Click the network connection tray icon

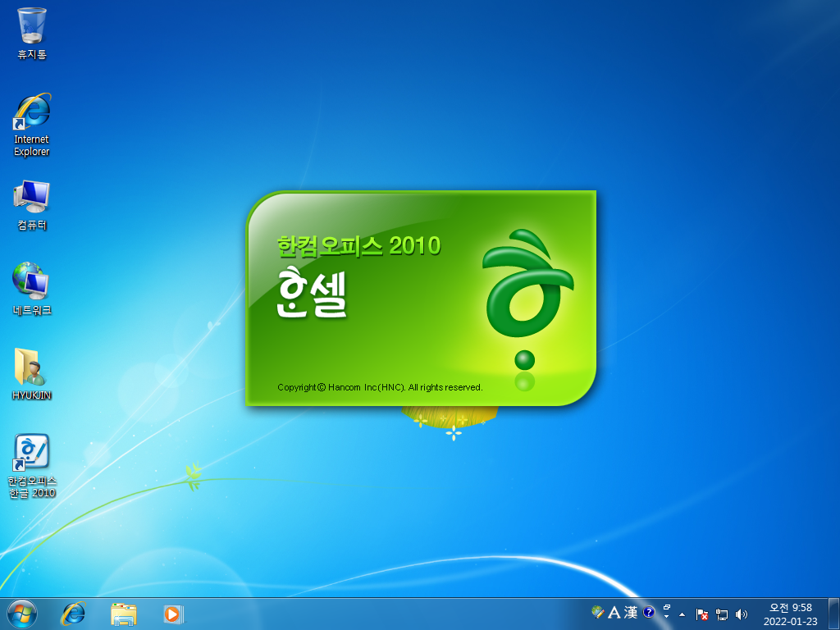(722, 614)
